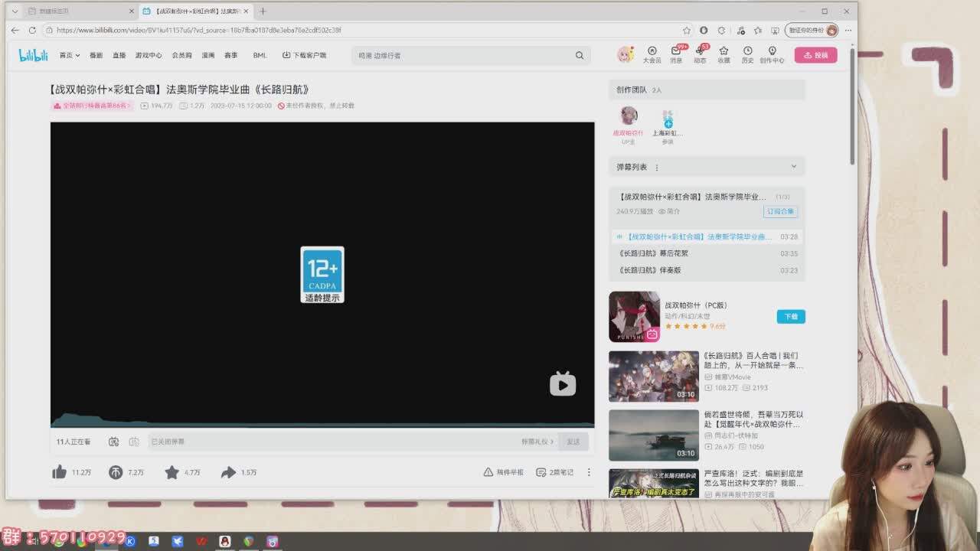Reload the page with refresh icon
Screen dimensions: 980x551
(x=32, y=30)
